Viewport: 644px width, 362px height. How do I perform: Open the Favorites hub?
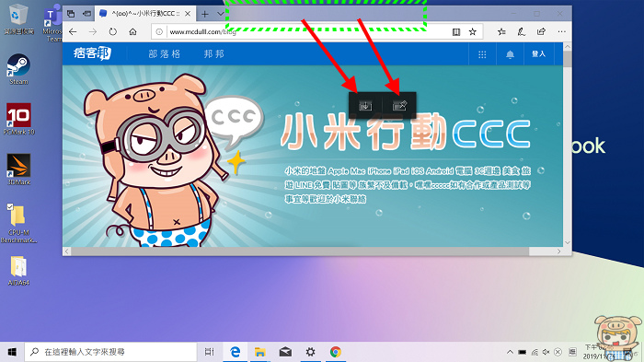(501, 31)
